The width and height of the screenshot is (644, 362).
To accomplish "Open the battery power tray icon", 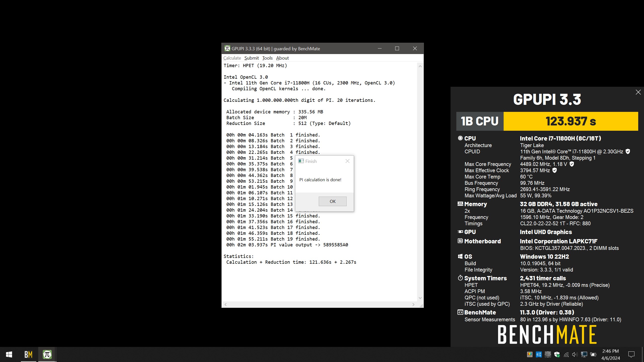I will [593, 354].
